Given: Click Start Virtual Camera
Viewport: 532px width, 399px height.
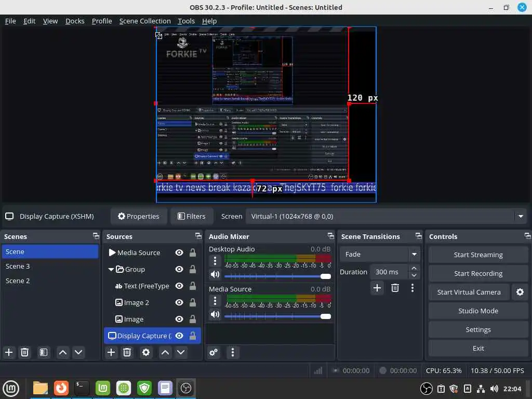Looking at the screenshot, I should point(469,292).
